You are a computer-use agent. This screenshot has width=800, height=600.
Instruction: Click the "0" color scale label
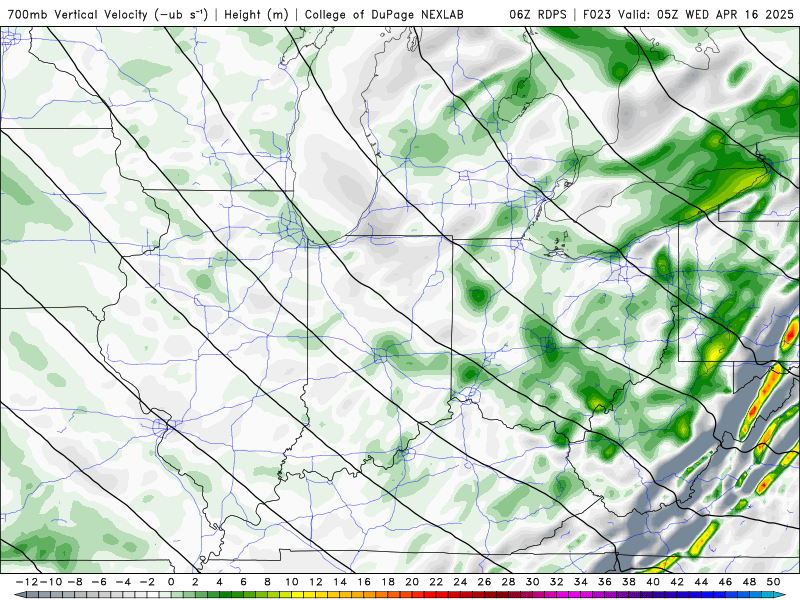pos(171,582)
